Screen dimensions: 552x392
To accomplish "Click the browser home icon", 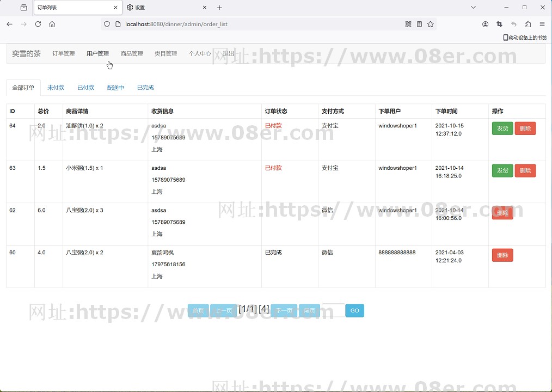I will click(x=52, y=24).
